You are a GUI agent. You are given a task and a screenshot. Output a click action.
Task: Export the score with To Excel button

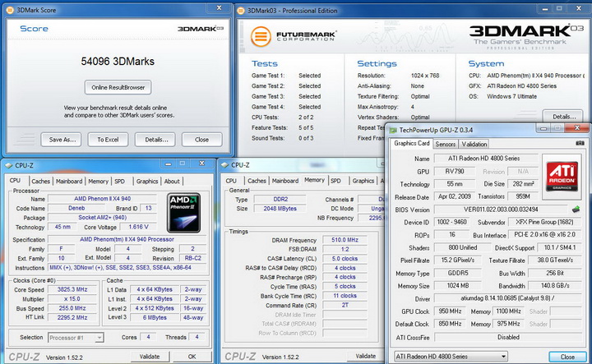click(108, 140)
